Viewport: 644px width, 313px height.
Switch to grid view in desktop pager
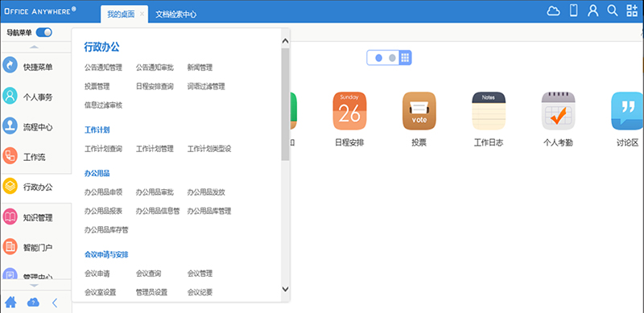pos(405,58)
